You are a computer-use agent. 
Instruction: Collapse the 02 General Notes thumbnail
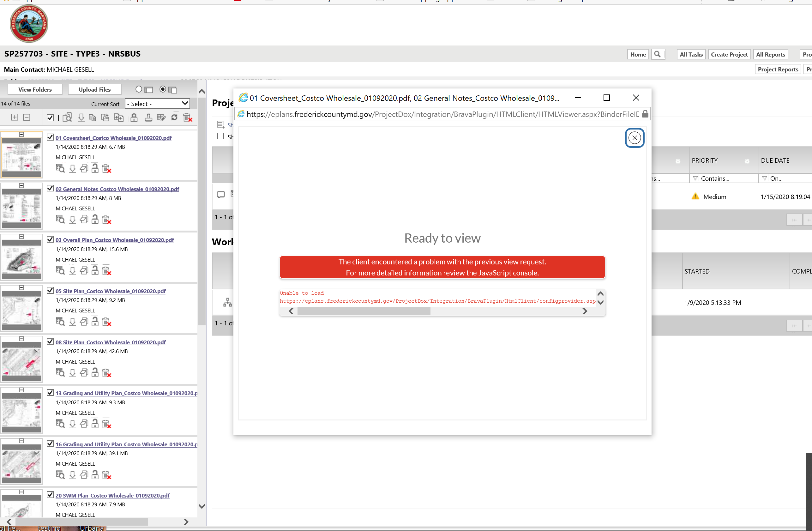click(21, 186)
